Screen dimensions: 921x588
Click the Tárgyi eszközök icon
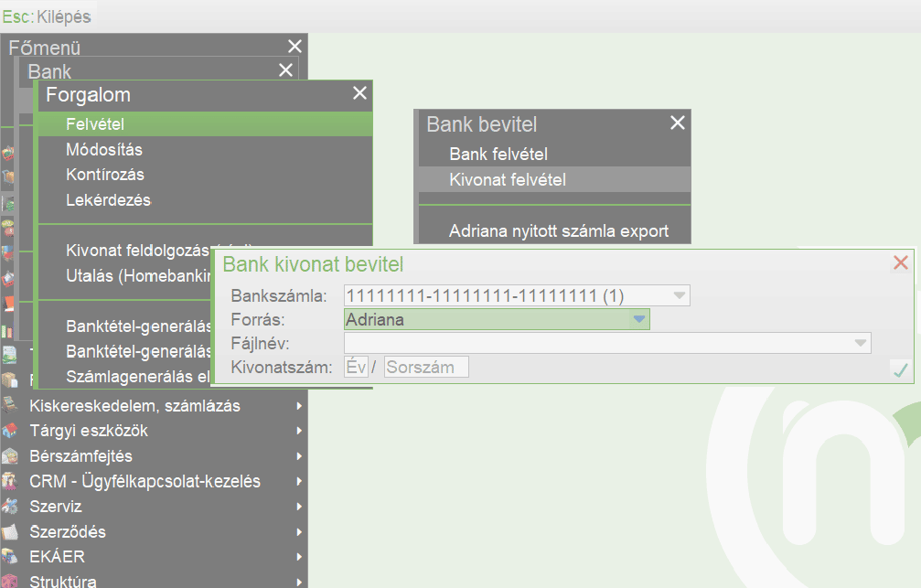[x=9, y=431]
